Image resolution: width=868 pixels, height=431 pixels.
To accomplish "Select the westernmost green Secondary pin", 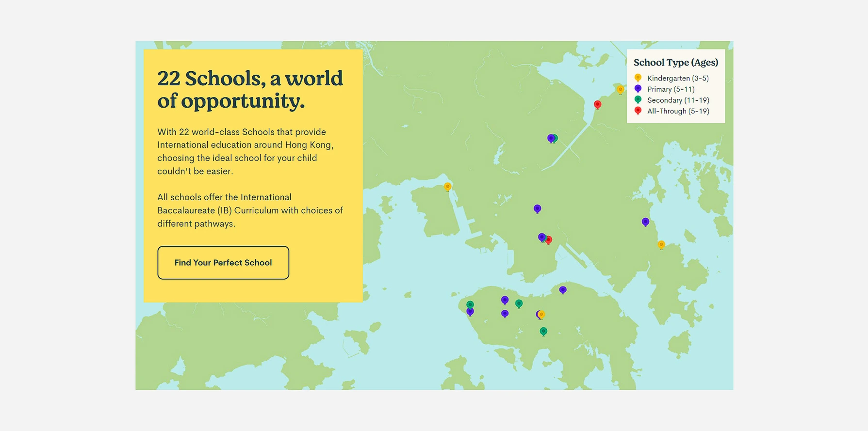I will (470, 304).
